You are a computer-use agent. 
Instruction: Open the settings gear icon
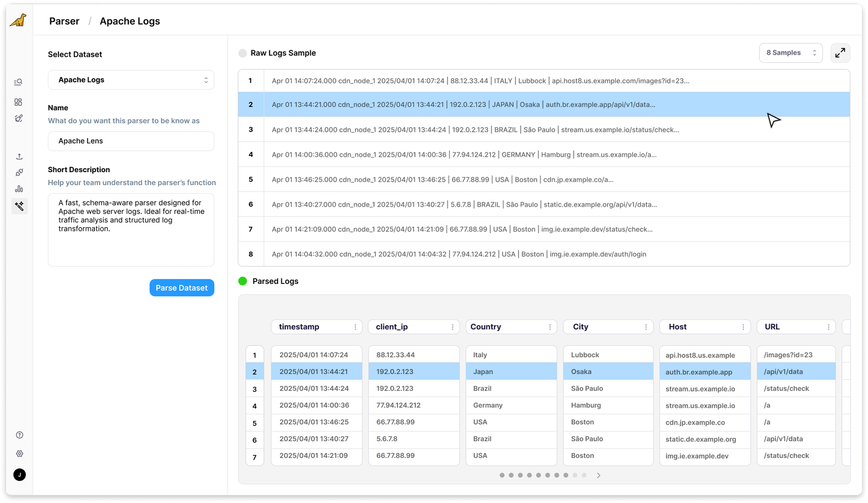coord(19,454)
